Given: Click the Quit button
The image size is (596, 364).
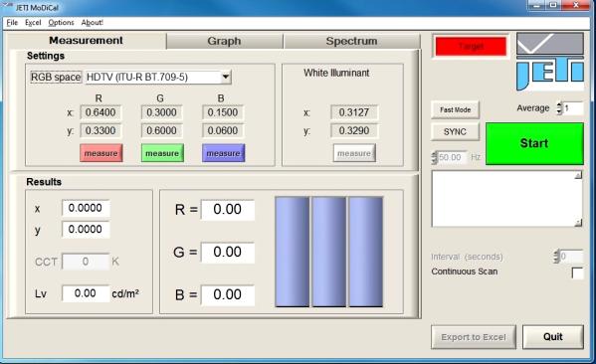Looking at the screenshot, I should [553, 336].
